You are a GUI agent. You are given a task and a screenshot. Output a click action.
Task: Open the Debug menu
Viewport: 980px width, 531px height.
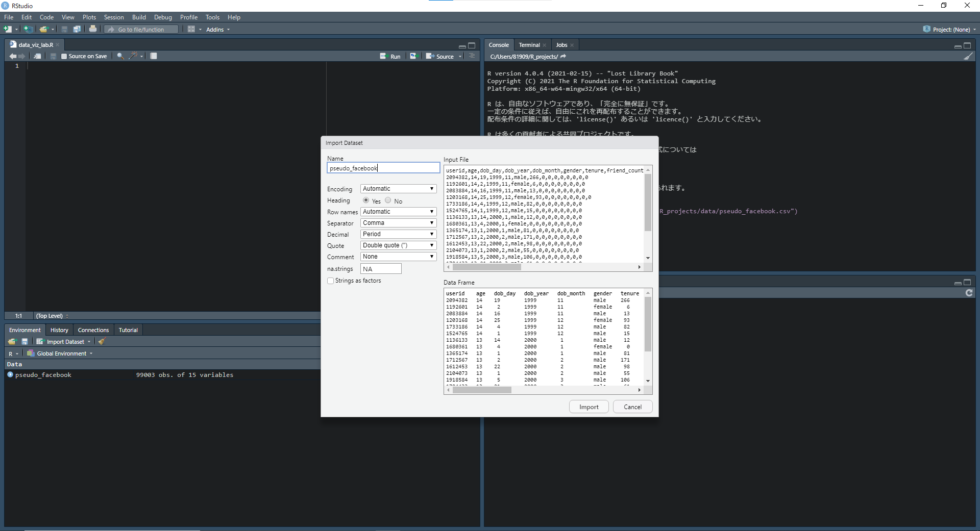point(163,17)
